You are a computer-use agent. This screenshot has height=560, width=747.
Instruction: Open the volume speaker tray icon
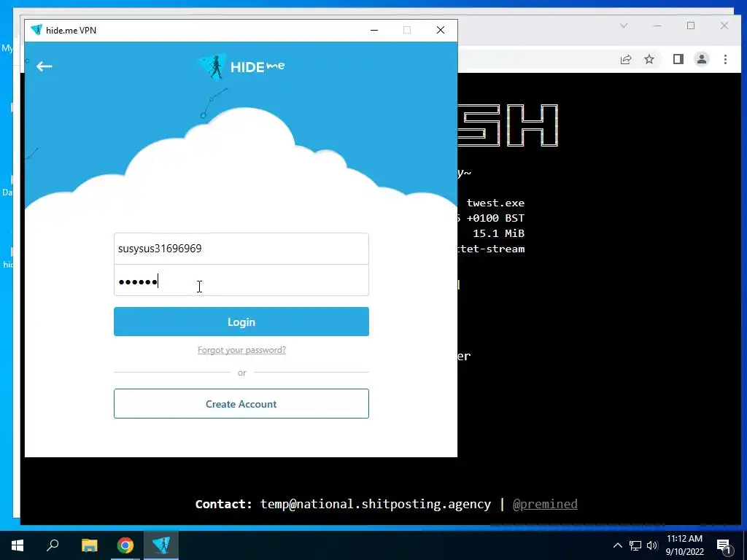(x=651, y=545)
